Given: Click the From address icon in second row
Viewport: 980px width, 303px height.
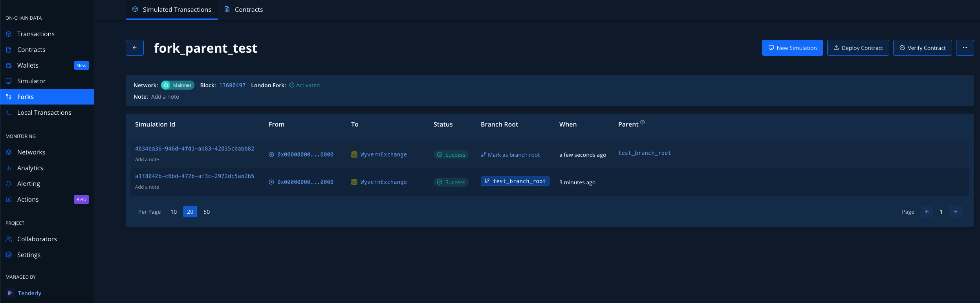Looking at the screenshot, I should pos(271,182).
